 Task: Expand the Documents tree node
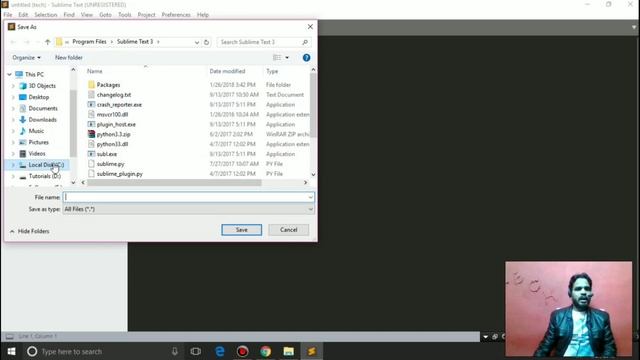[x=13, y=109]
